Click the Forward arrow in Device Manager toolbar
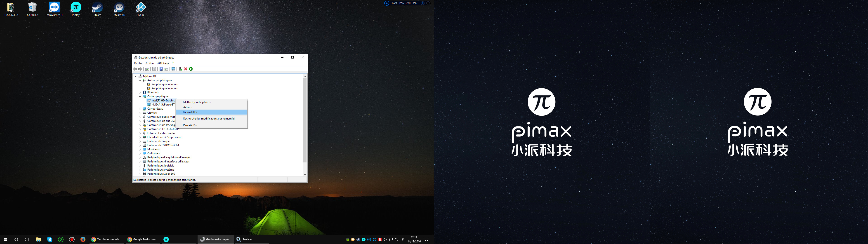This screenshot has height=244, width=868. click(140, 69)
